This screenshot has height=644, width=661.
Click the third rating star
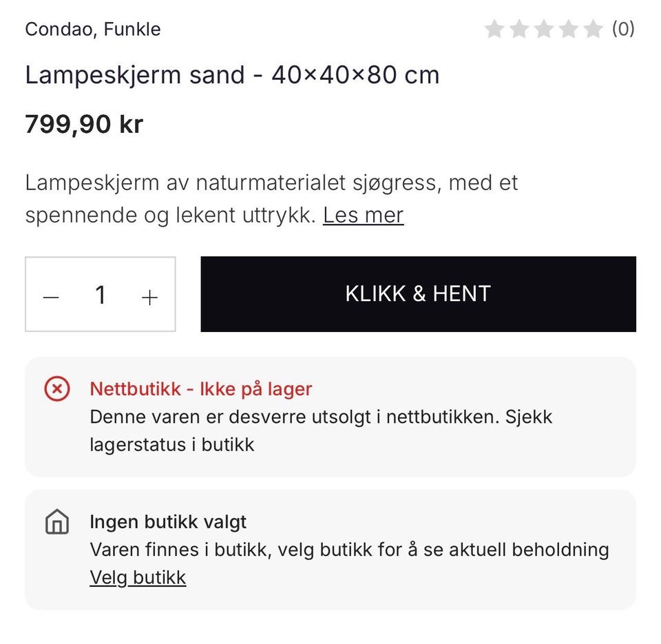point(544,29)
